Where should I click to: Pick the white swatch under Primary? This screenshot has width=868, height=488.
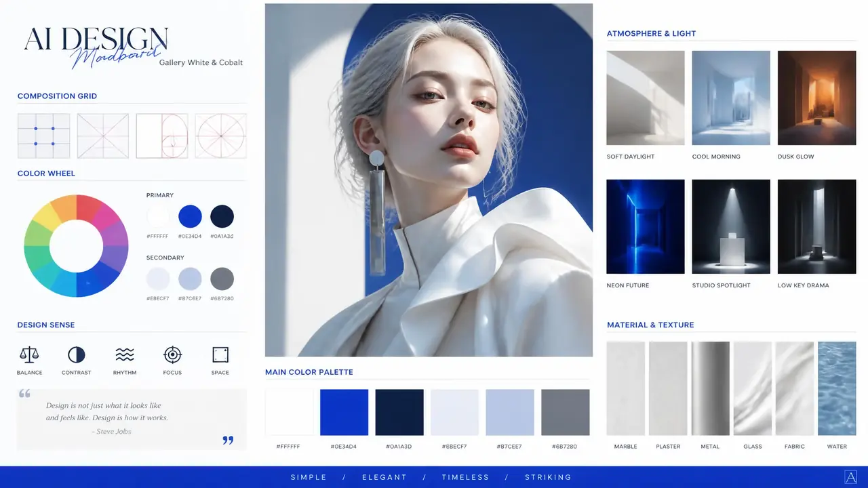[x=158, y=217]
